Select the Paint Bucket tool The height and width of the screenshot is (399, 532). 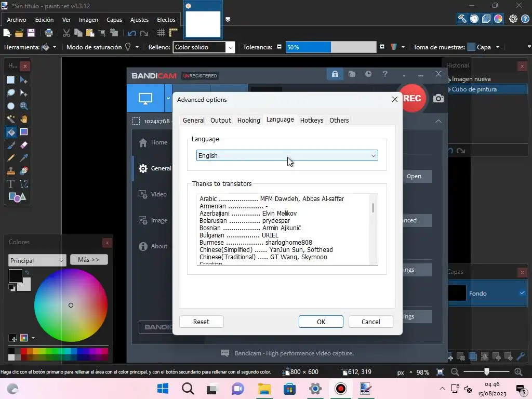10,132
